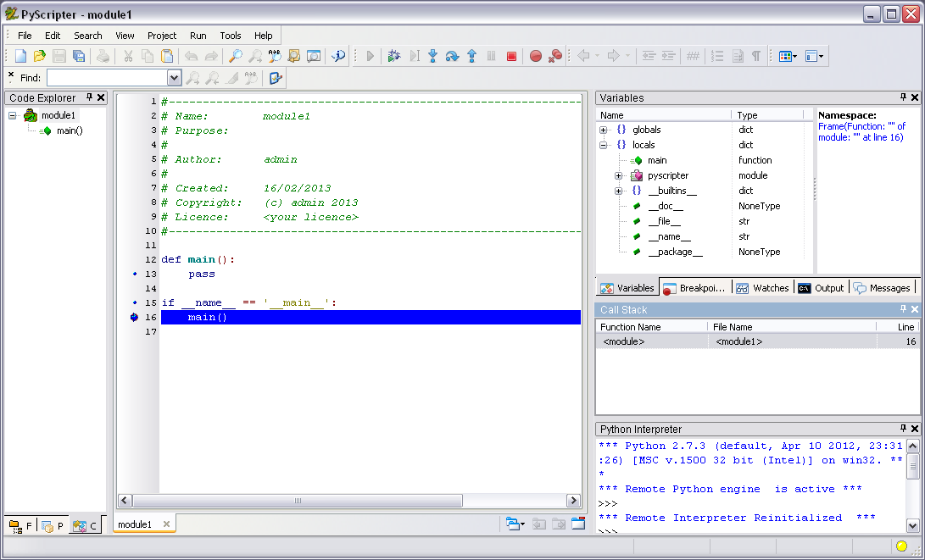Click breakpoint marker on line 16
This screenshot has height=560, width=925.
pos(135,317)
